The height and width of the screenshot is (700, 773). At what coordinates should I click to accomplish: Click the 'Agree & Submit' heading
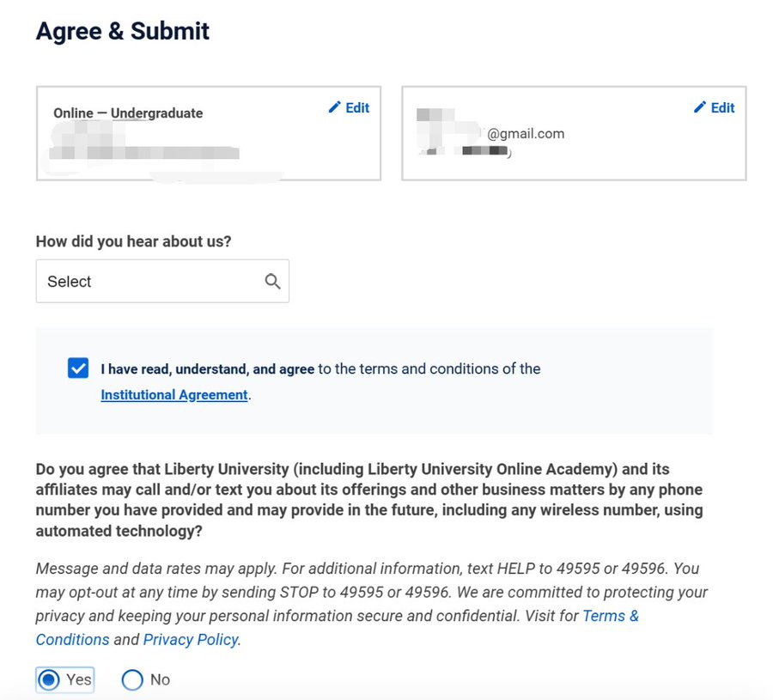point(123,31)
